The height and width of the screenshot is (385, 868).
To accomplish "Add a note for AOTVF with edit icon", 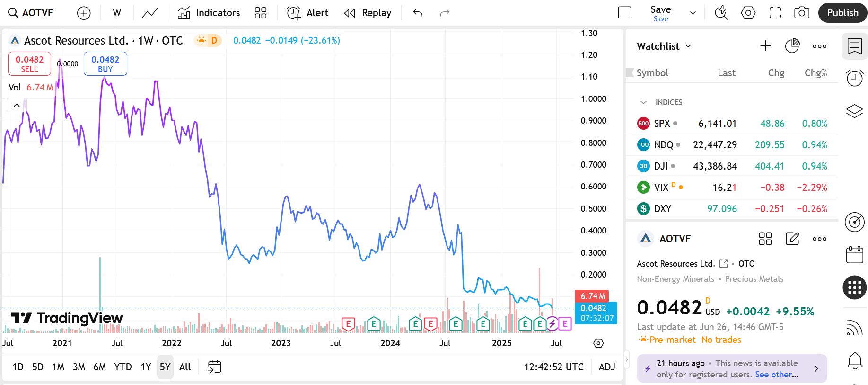I will 792,239.
